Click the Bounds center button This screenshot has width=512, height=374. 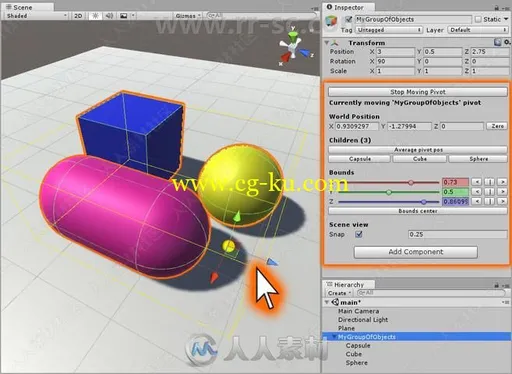click(x=418, y=211)
